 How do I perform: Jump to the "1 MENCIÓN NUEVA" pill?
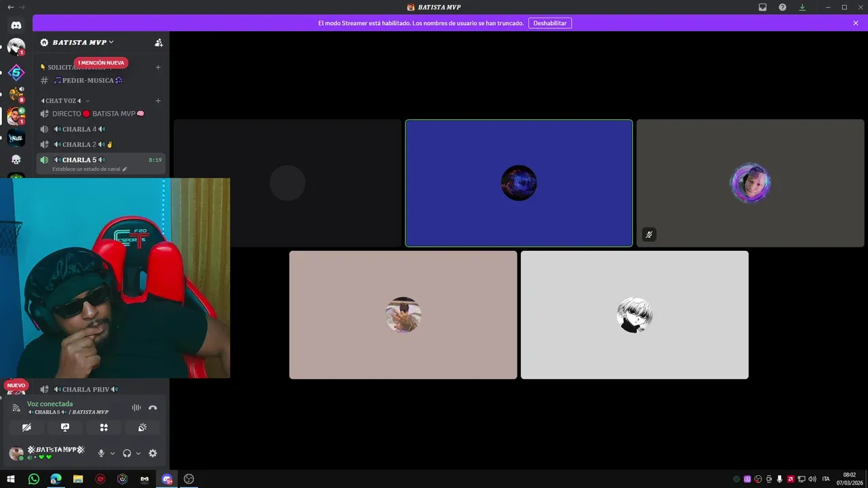pyautogui.click(x=101, y=63)
